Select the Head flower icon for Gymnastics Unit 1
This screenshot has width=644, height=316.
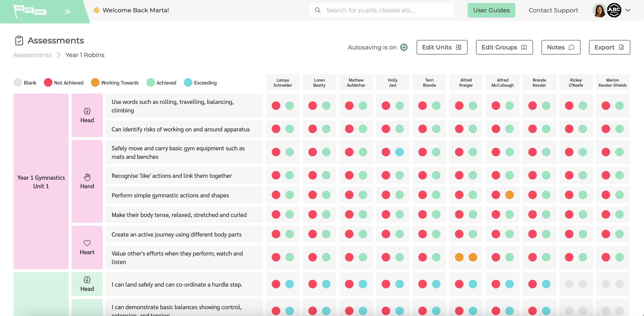pos(87,111)
